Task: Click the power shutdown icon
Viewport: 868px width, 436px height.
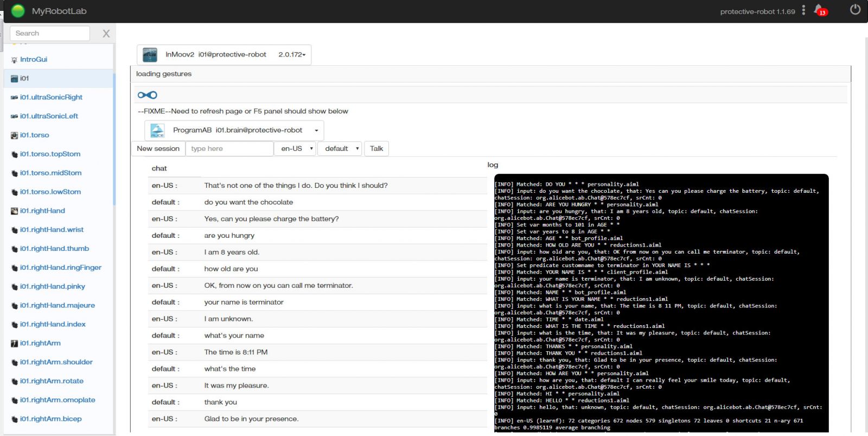Action: (x=855, y=10)
